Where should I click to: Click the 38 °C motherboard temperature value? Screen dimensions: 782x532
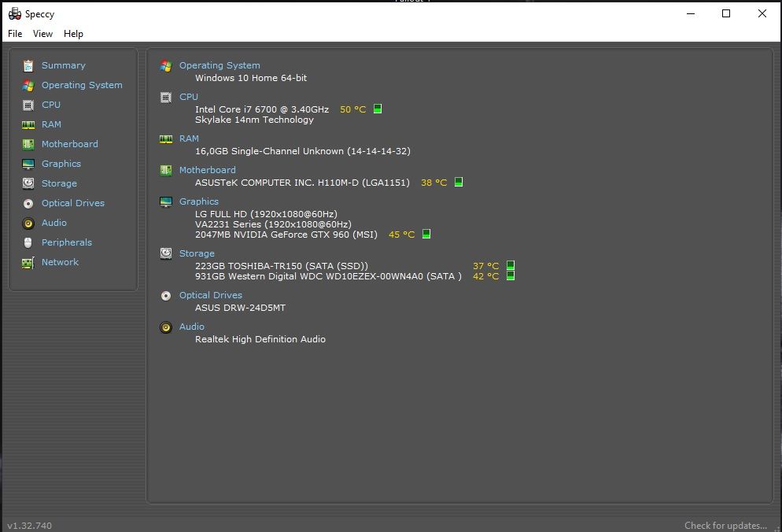[434, 183]
